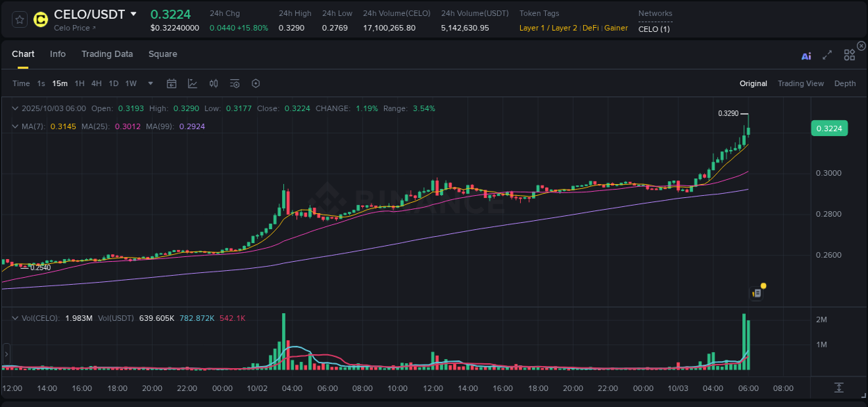Expand the chart to fullscreen
This screenshot has height=407, width=868.
827,56
